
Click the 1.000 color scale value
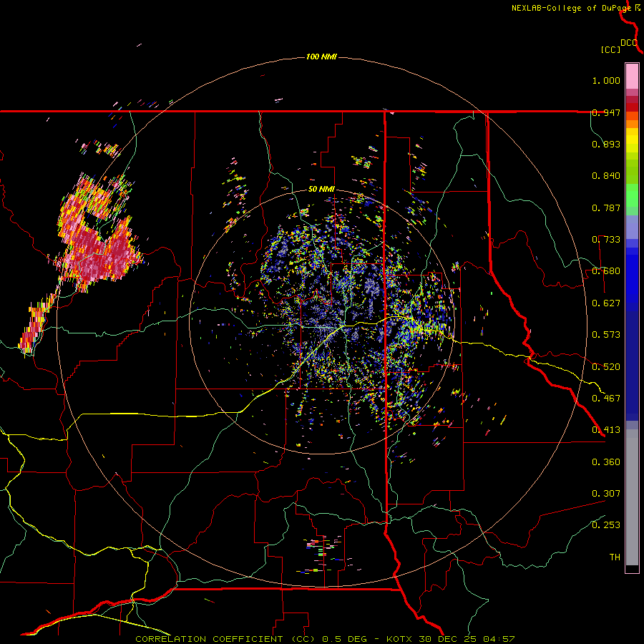(606, 80)
